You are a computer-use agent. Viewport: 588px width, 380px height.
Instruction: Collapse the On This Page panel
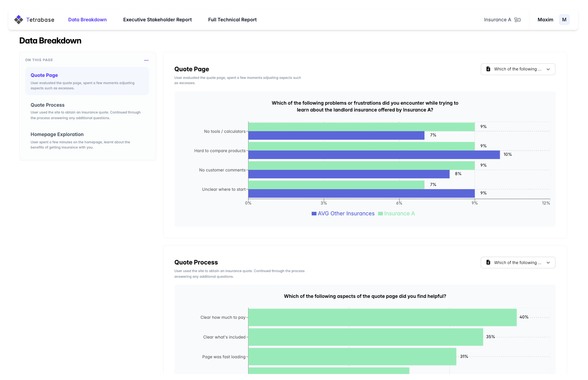pos(146,60)
